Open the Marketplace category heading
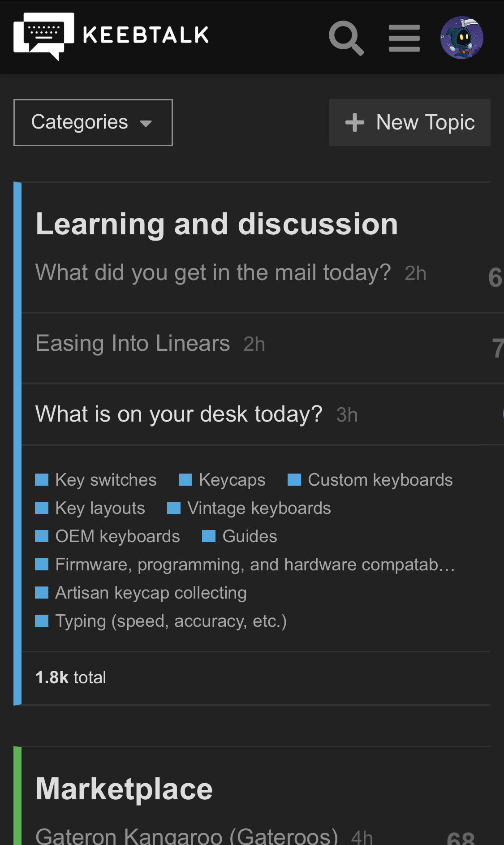Screen dimensions: 504x845 pyautogui.click(x=124, y=789)
